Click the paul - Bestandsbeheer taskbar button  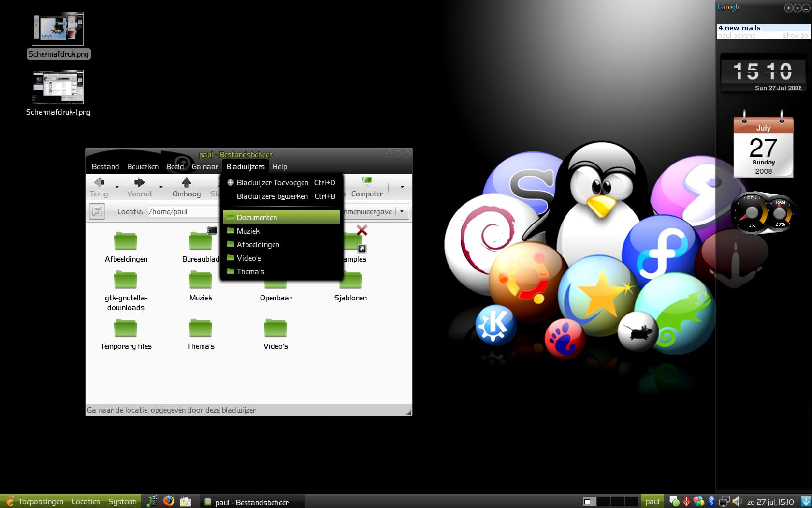(251, 502)
